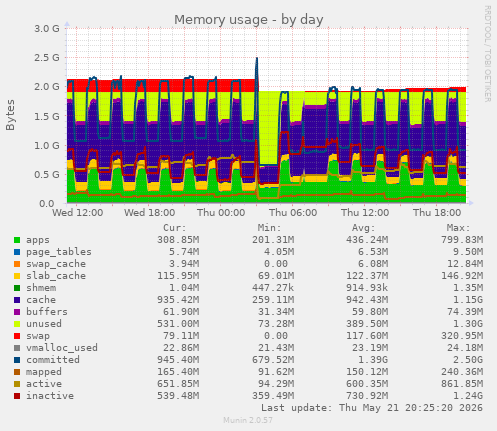Click the 'Cur:' column header
This screenshot has height=431, width=497.
(175, 228)
